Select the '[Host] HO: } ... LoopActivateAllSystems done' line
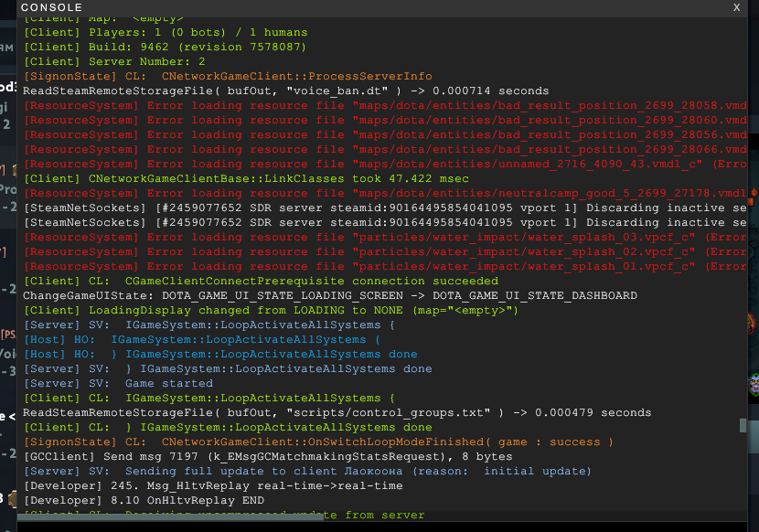 tap(220, 355)
